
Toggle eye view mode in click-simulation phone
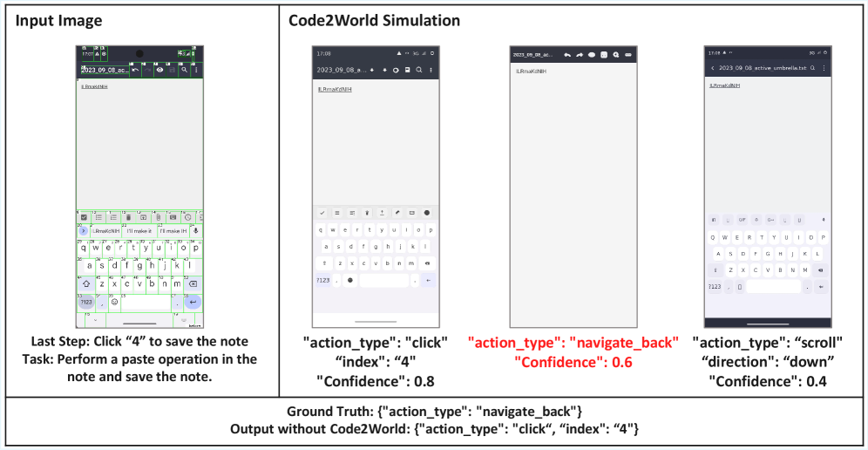click(396, 71)
